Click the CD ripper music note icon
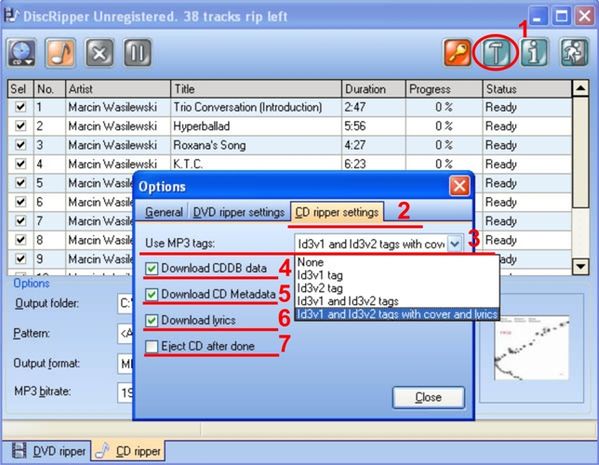Screen dimensions: 599x465 [102, 451]
